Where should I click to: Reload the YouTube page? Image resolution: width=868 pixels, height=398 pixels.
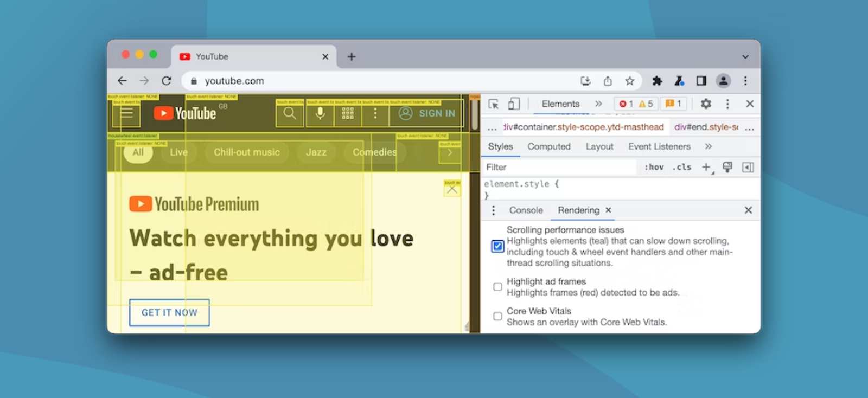click(167, 81)
